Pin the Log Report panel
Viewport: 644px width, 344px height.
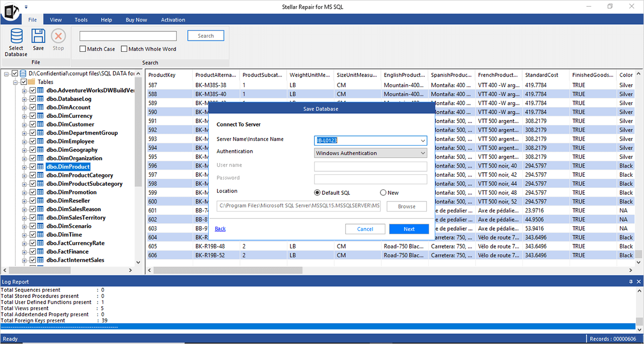(x=631, y=282)
